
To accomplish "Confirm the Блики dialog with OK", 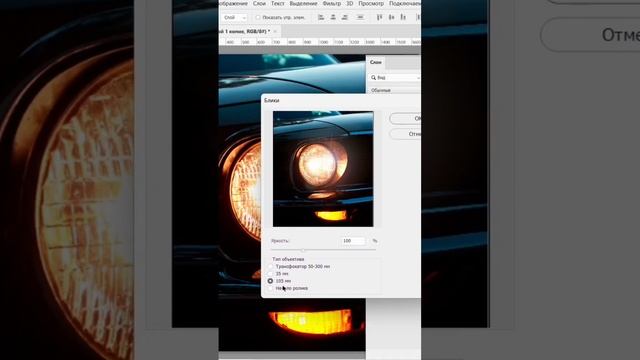I will click(x=405, y=118).
